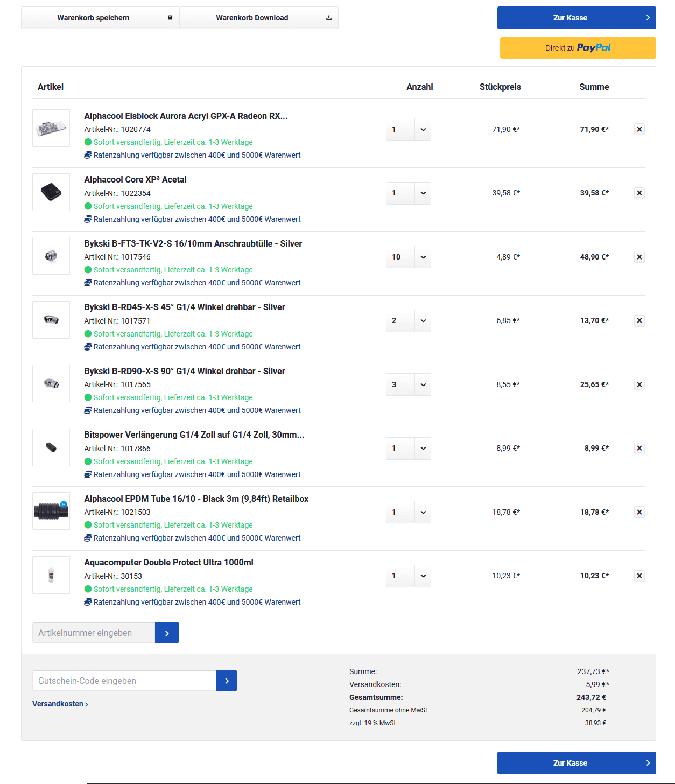Click Warenkorb Download button

click(259, 18)
